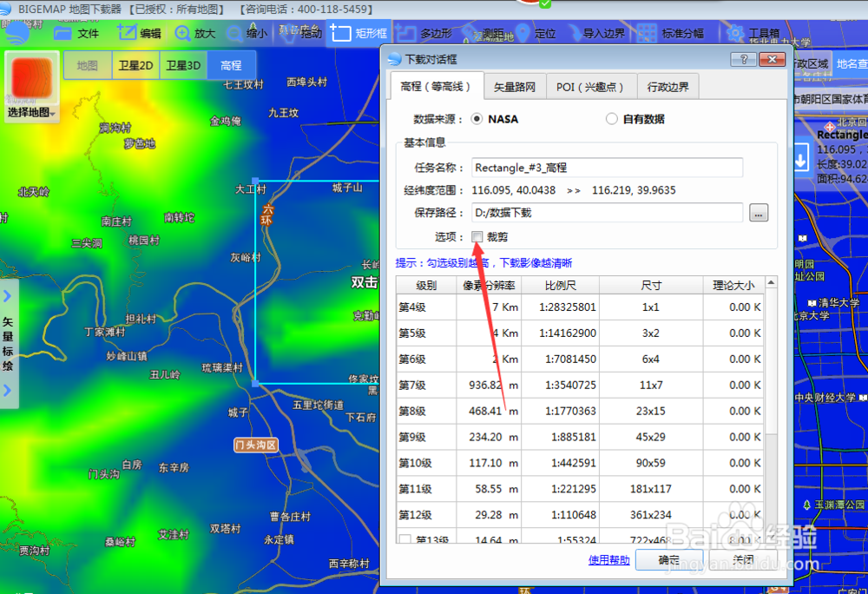
Task: Open the 高程（等高线）tab
Action: [436, 86]
